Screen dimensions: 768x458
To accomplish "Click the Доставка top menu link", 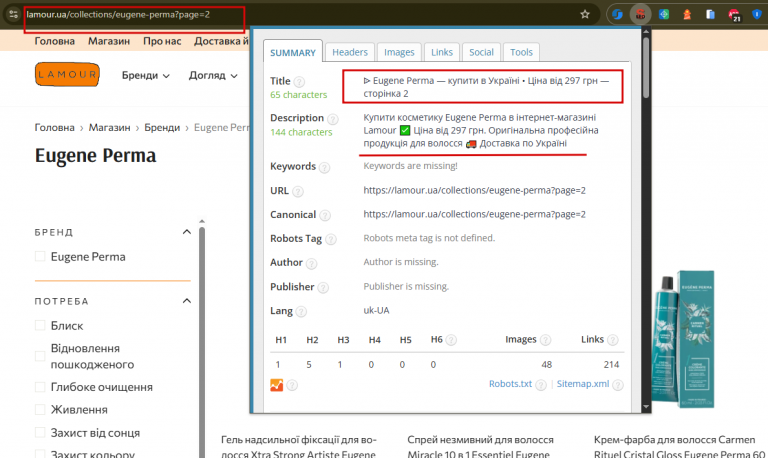I will tap(221, 41).
